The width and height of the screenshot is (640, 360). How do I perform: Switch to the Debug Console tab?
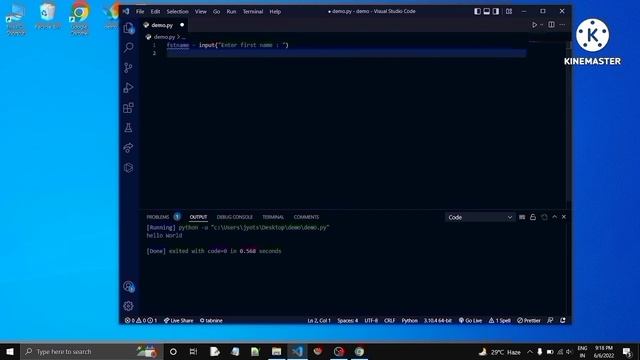[235, 217]
